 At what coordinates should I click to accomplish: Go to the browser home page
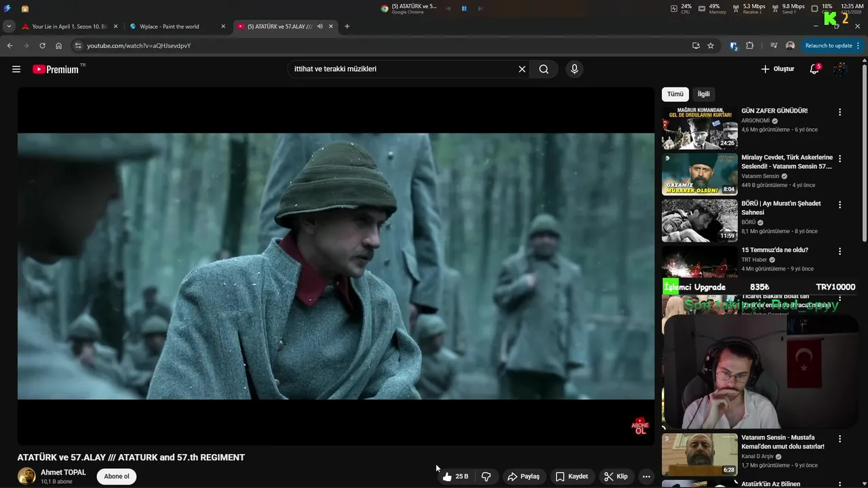point(59,45)
